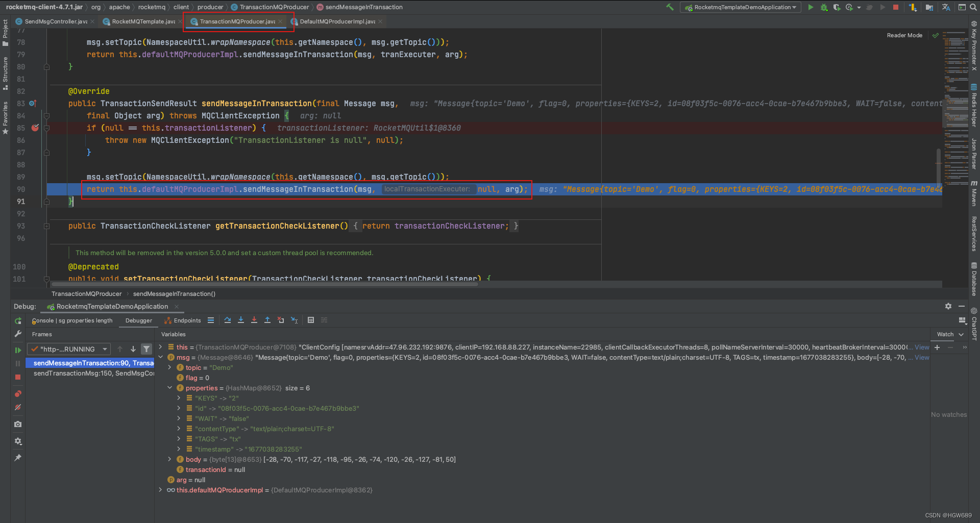
Task: Open the translate icon in top toolbar
Action: click(x=946, y=7)
